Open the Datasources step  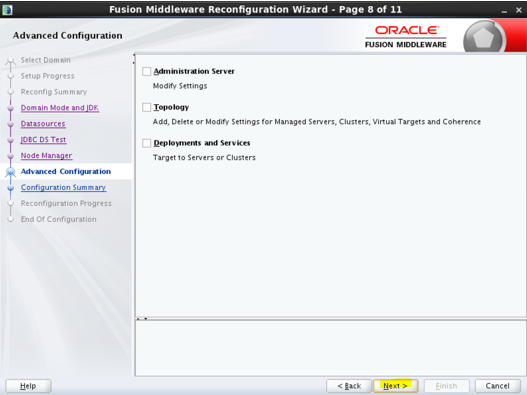click(43, 124)
